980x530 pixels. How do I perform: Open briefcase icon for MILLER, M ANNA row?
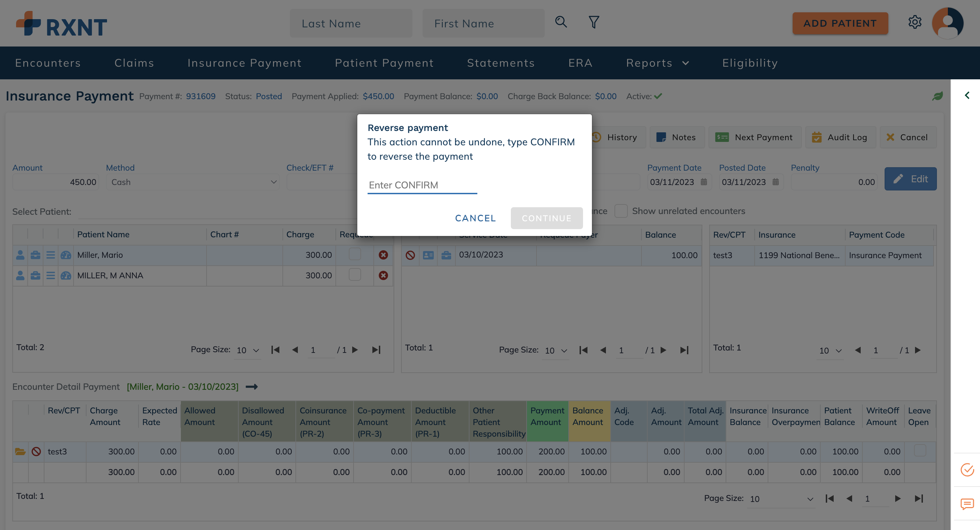(35, 276)
